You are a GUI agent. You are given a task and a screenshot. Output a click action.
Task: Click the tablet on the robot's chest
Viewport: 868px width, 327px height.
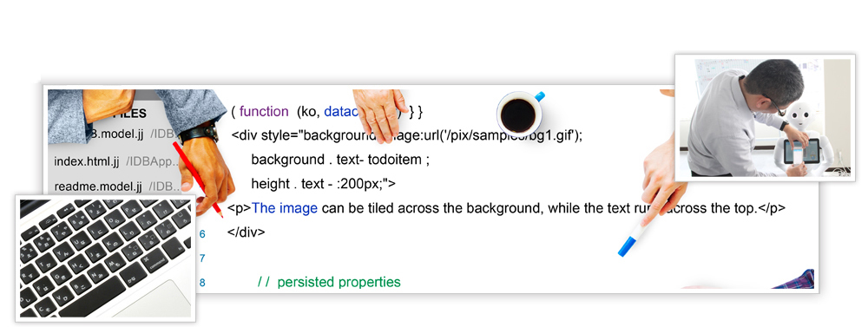click(801, 151)
